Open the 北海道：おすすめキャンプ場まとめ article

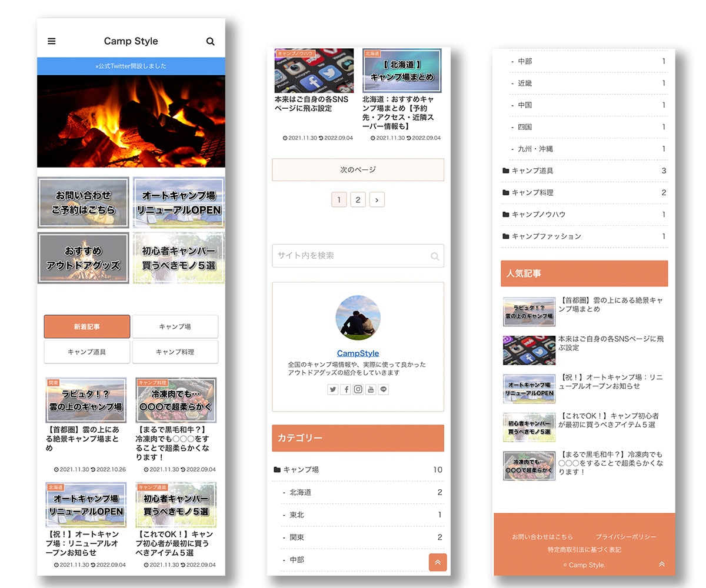pyautogui.click(x=402, y=94)
